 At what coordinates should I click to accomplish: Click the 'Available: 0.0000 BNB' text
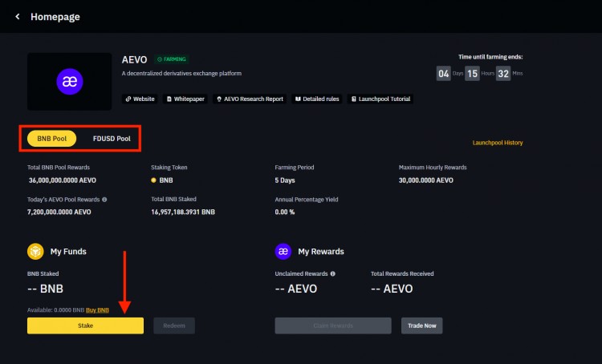pos(55,310)
